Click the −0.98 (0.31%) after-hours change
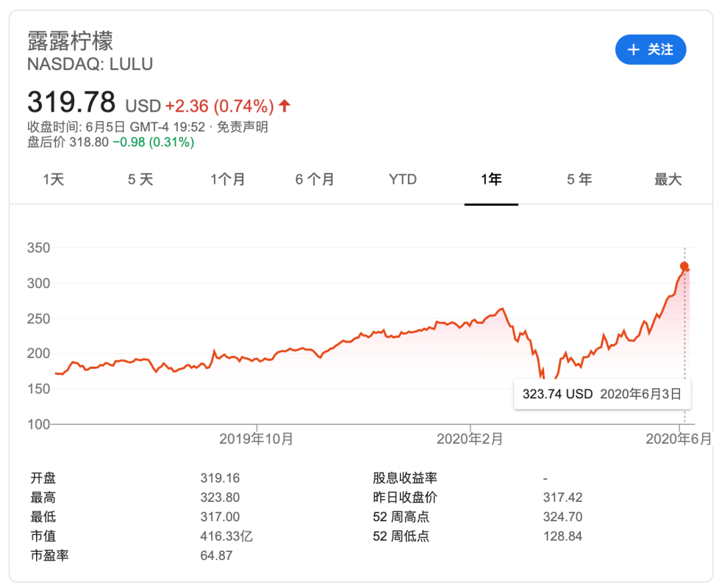722x588 pixels. click(153, 142)
